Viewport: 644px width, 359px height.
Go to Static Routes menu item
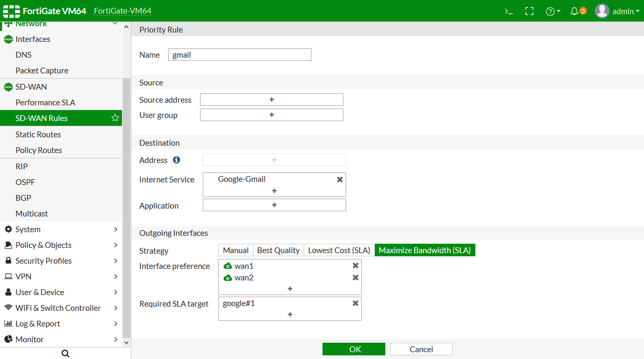point(38,135)
